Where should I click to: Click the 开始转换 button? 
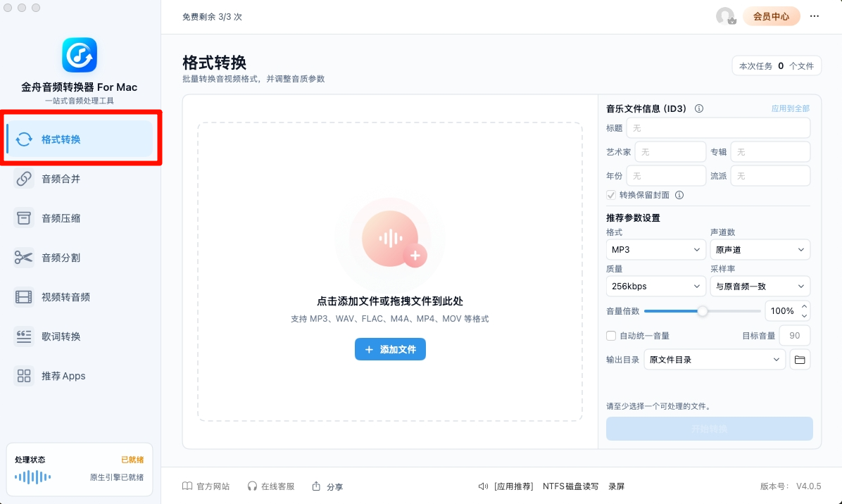pyautogui.click(x=710, y=429)
